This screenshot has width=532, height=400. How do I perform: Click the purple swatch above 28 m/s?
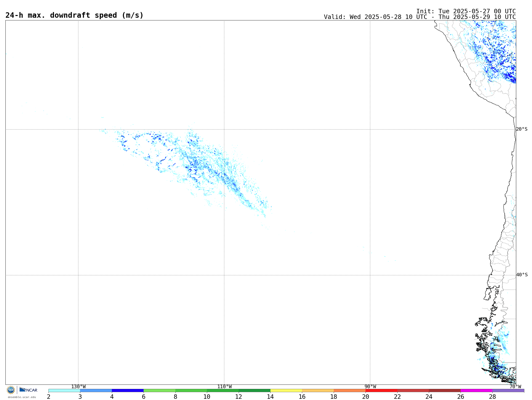coord(508,391)
